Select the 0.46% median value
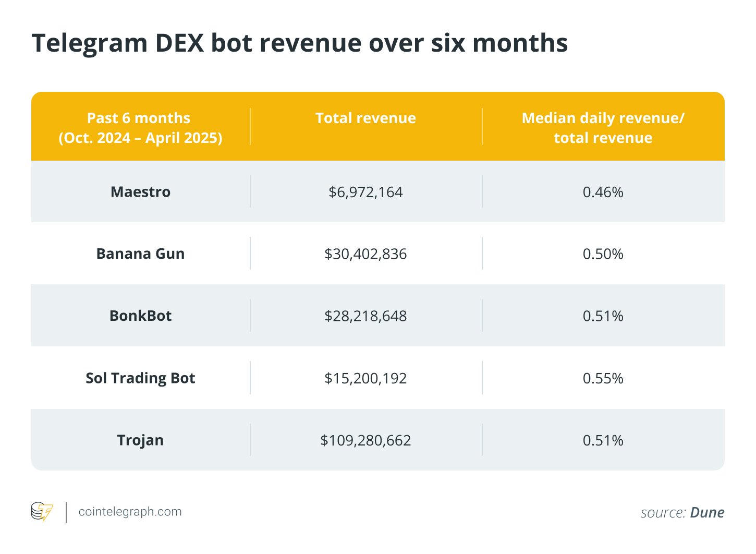This screenshot has width=756, height=554. [603, 192]
